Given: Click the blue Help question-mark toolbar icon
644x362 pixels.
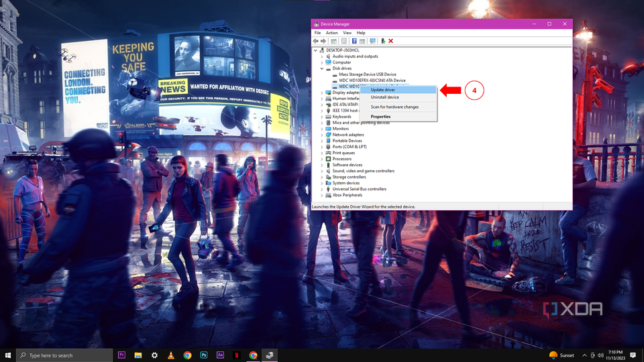Looking at the screenshot, I should [x=354, y=41].
